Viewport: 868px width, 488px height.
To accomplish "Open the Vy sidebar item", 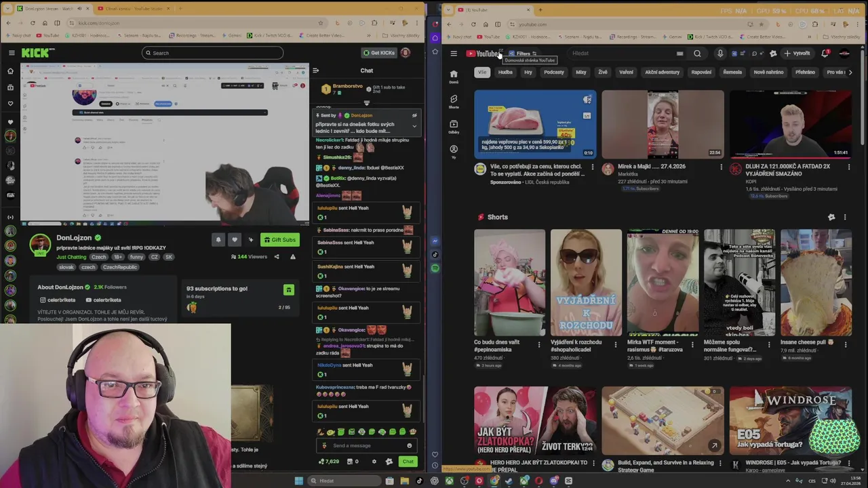I will (454, 152).
